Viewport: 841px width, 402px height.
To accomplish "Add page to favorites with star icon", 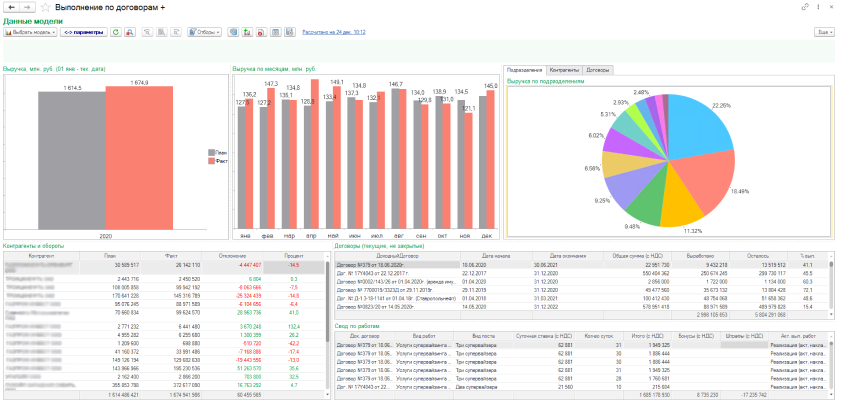I will (x=44, y=8).
